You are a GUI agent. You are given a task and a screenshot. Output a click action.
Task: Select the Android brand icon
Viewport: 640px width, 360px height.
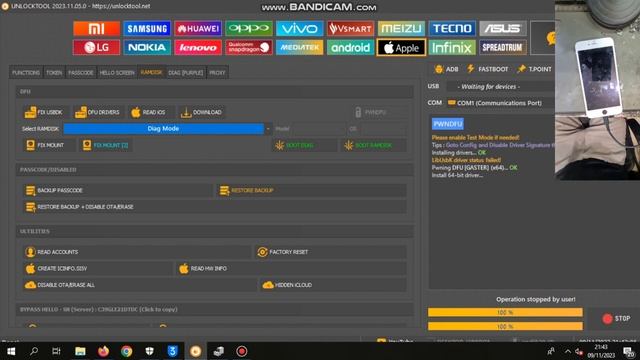350,47
